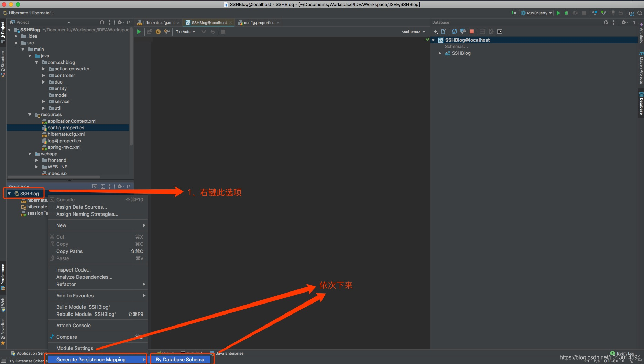The image size is (644, 364).
Task: Open data source properties wrench icon
Action: (x=463, y=31)
